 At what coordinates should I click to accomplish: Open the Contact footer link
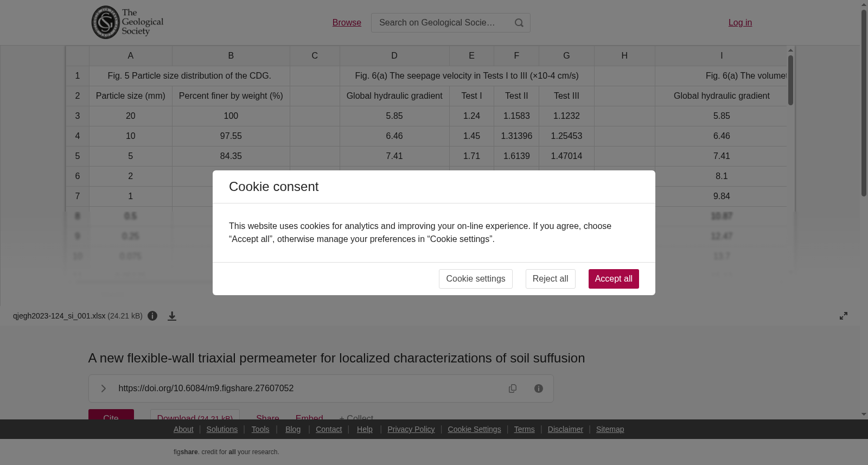click(x=329, y=429)
